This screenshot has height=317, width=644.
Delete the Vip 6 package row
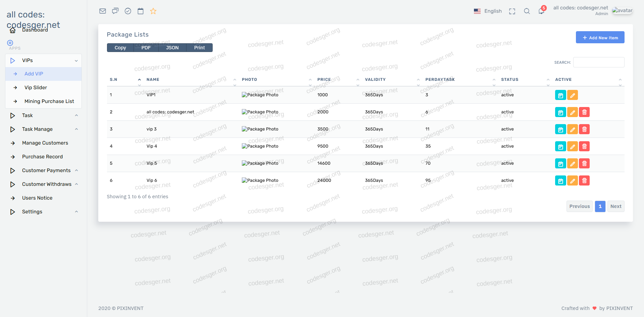(584, 181)
